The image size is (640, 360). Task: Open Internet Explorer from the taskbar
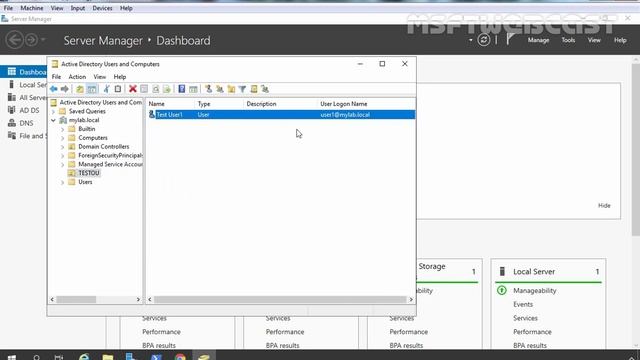click(x=84, y=356)
